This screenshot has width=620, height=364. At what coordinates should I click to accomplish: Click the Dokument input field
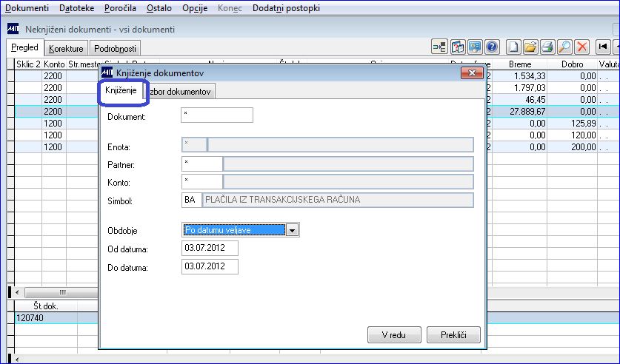pyautogui.click(x=217, y=115)
